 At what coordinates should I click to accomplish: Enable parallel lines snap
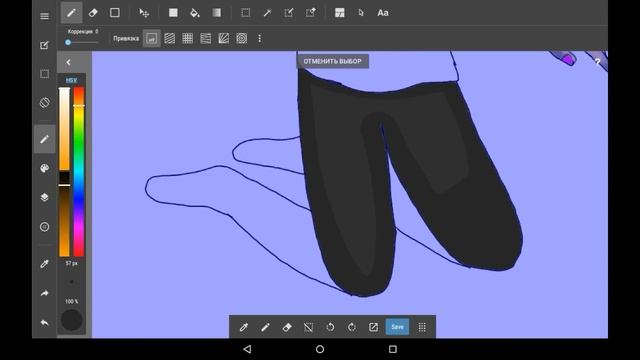coord(170,38)
